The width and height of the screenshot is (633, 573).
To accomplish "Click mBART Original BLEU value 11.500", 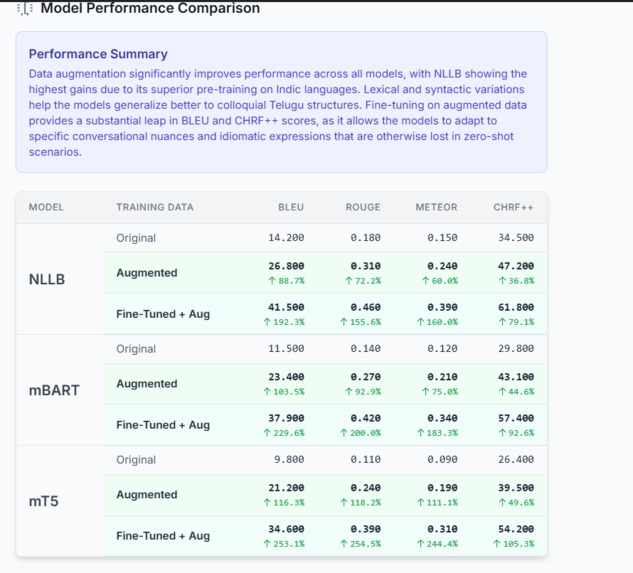I will coord(286,348).
